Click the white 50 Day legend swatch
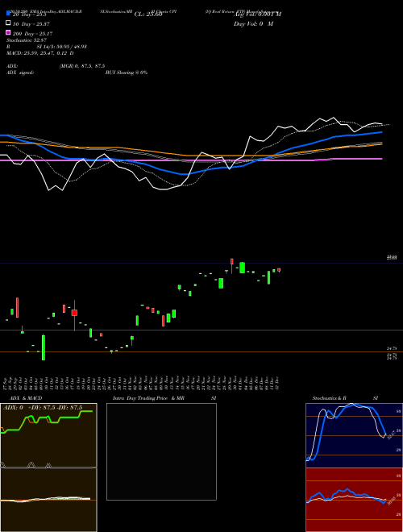 point(8,23)
